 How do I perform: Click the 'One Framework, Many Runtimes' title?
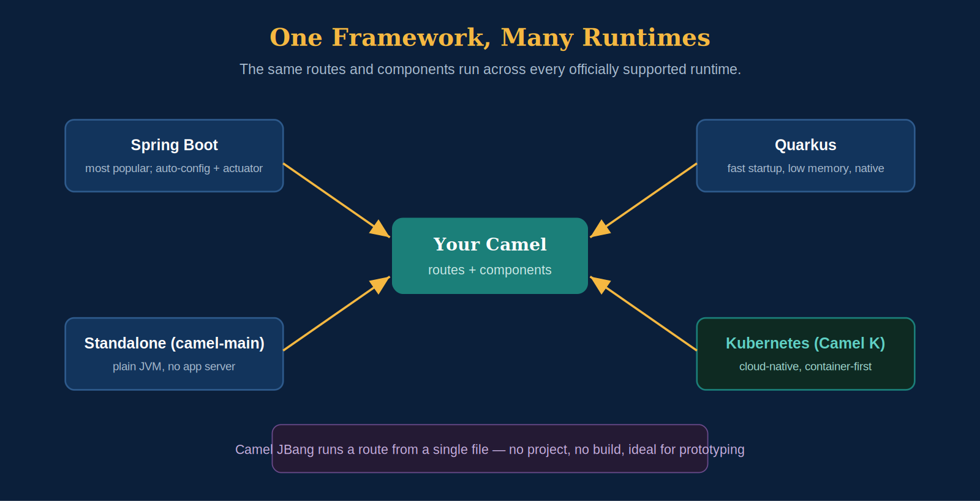[x=490, y=37]
